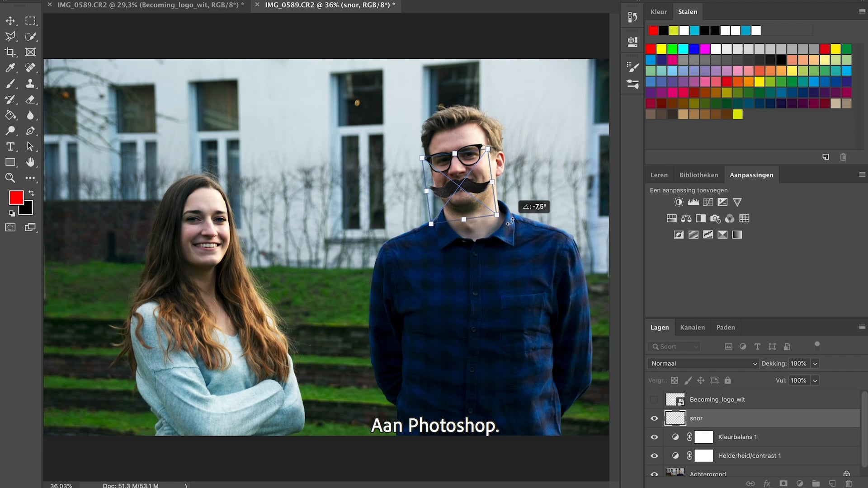Select the History Brush tool

[x=10, y=99]
